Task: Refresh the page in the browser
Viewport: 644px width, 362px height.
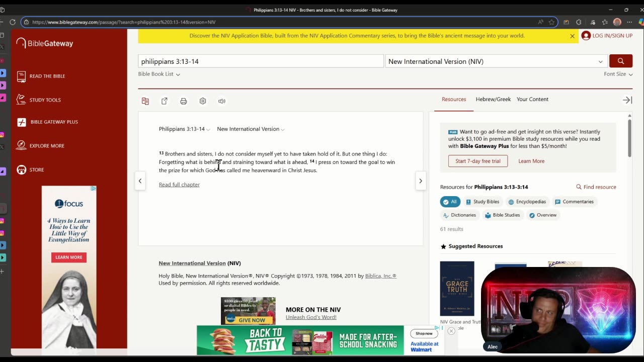Action: (13, 22)
